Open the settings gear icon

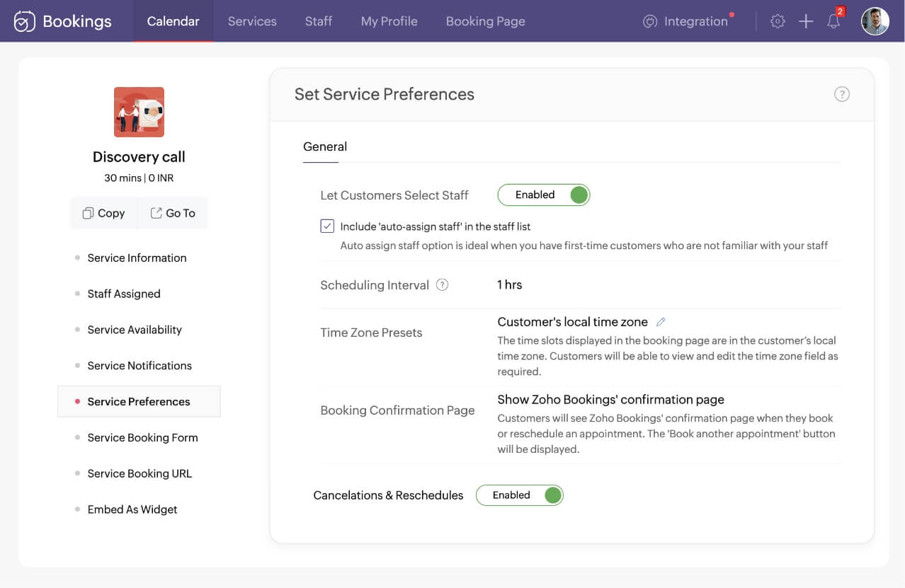coord(778,21)
